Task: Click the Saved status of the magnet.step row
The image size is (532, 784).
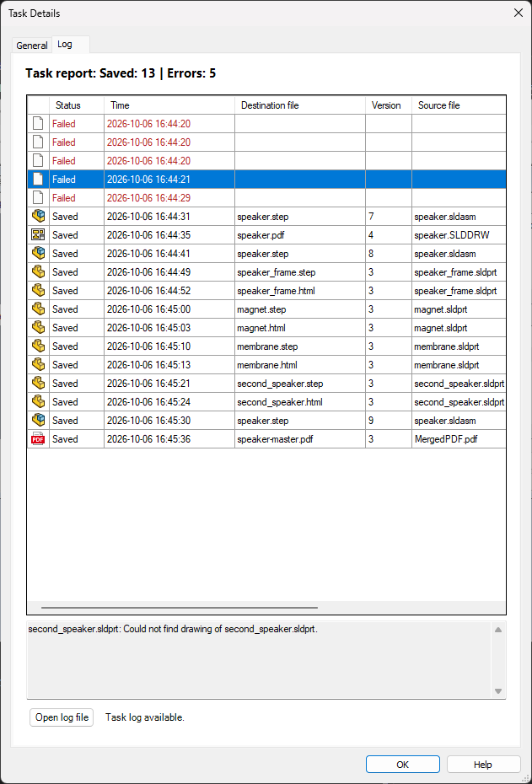Action: click(65, 309)
